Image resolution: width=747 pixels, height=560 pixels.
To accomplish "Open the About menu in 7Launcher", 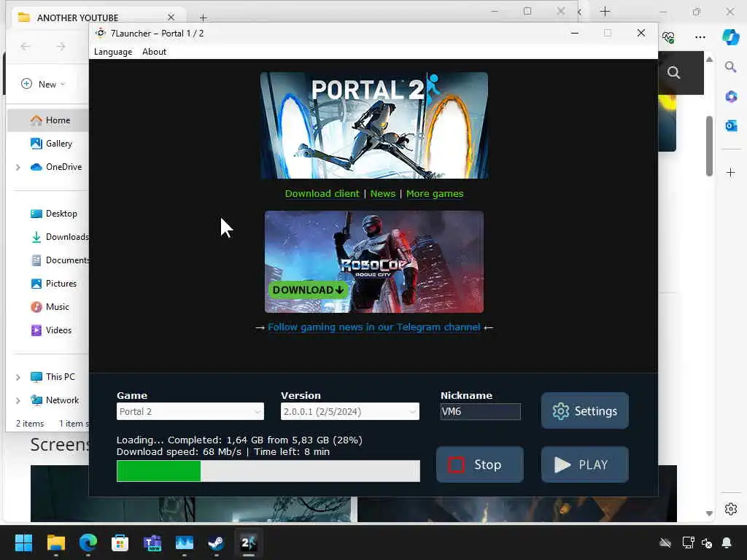I will [155, 52].
